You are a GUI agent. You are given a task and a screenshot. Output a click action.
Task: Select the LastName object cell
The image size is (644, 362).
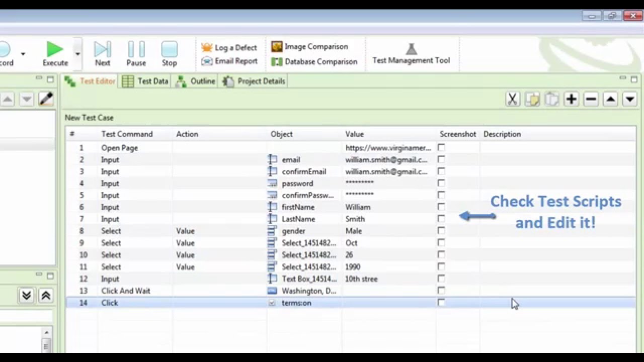point(298,219)
